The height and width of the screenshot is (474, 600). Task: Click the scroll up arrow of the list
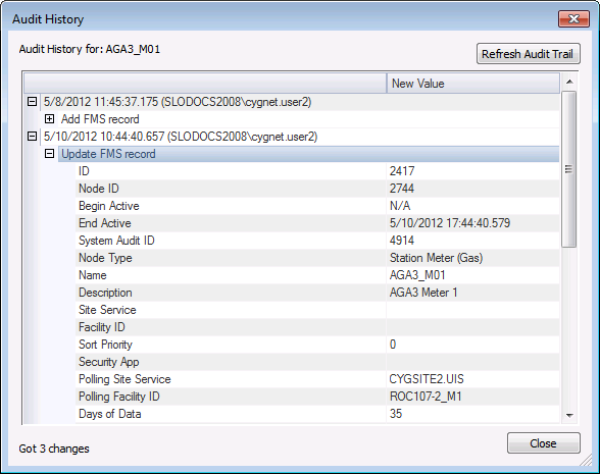tap(569, 81)
